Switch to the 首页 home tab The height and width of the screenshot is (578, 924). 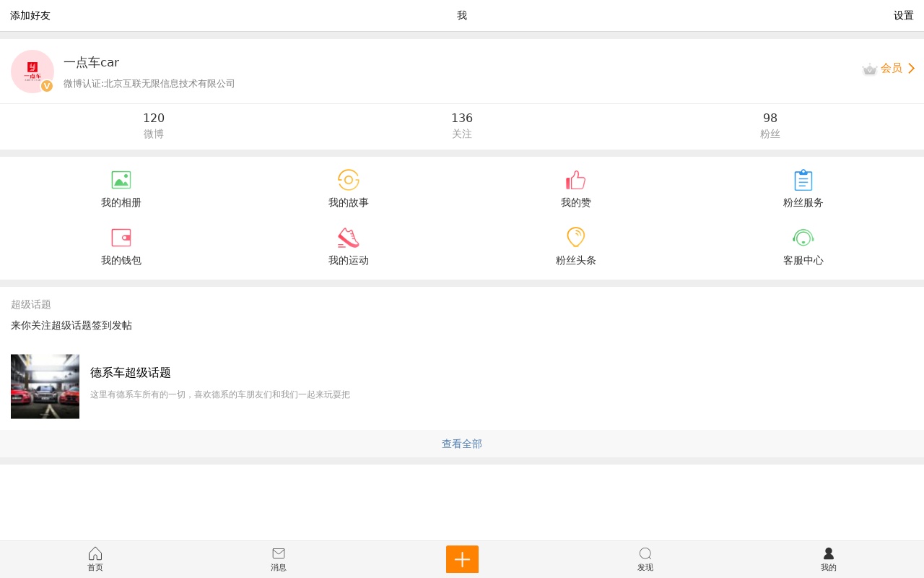95,559
